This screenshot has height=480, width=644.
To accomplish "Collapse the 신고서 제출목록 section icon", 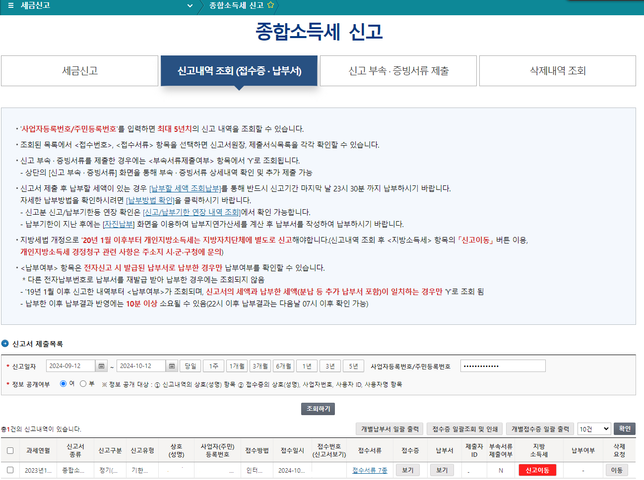I will (5, 344).
